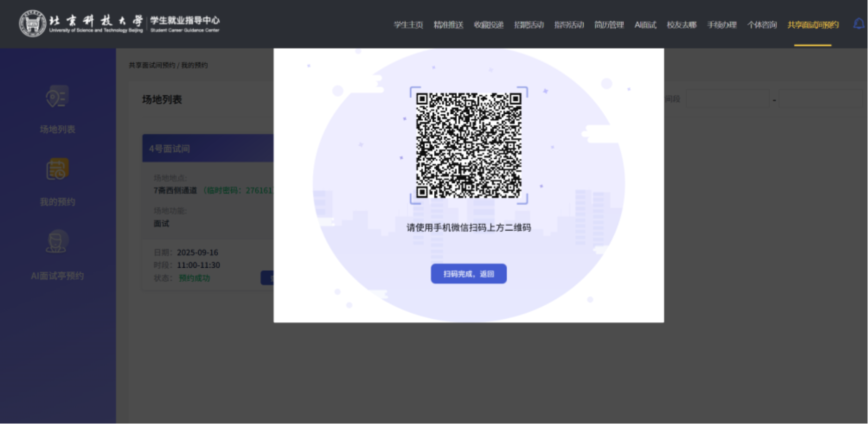Open 精准推送 nav item

[x=448, y=25]
